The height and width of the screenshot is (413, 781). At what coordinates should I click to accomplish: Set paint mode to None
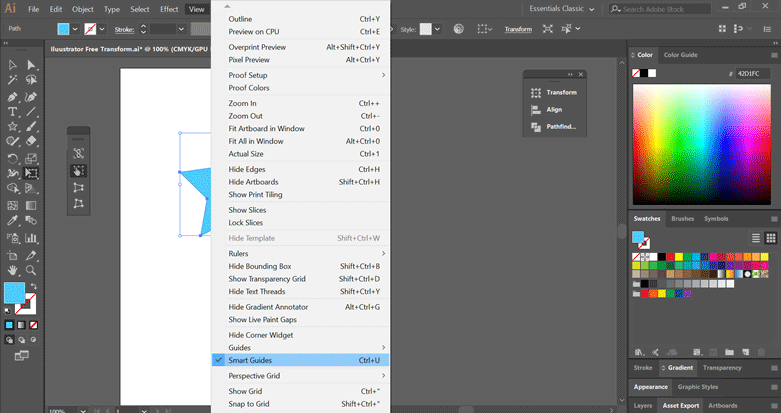coord(33,325)
